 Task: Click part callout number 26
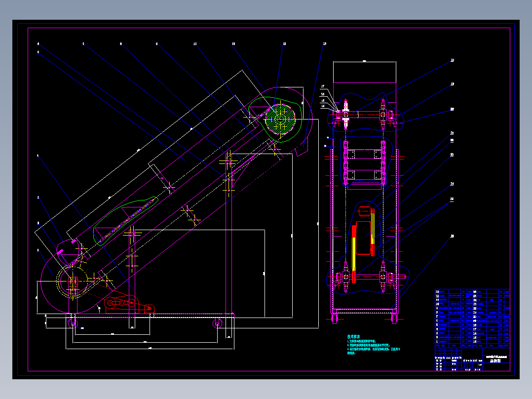point(452,236)
